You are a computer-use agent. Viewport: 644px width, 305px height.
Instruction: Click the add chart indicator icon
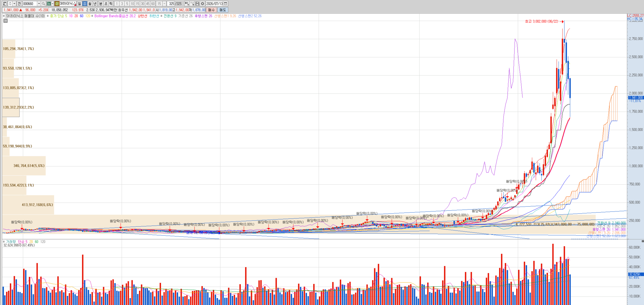[x=187, y=4]
